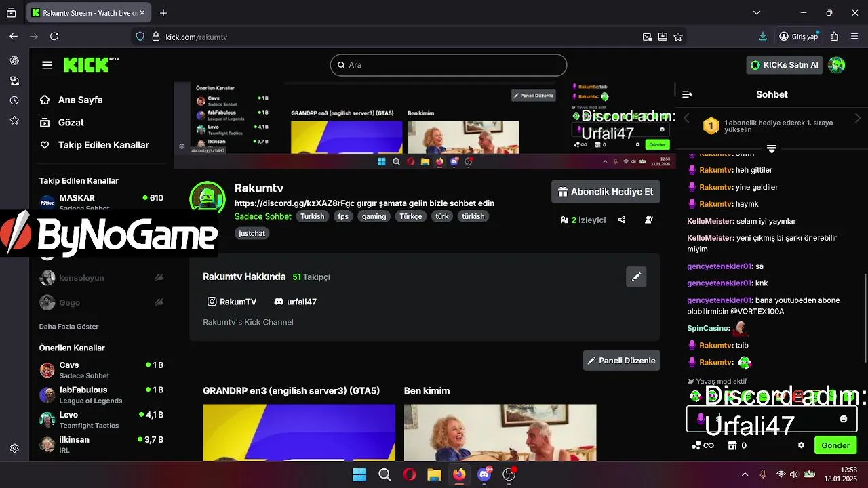Open the Firefox extensions puzzle icon
868x488 pixels.
coord(834,37)
